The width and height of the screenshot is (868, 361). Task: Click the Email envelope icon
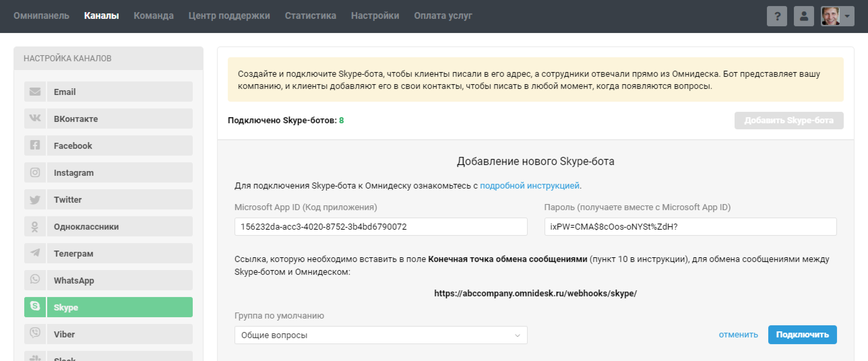click(x=35, y=92)
